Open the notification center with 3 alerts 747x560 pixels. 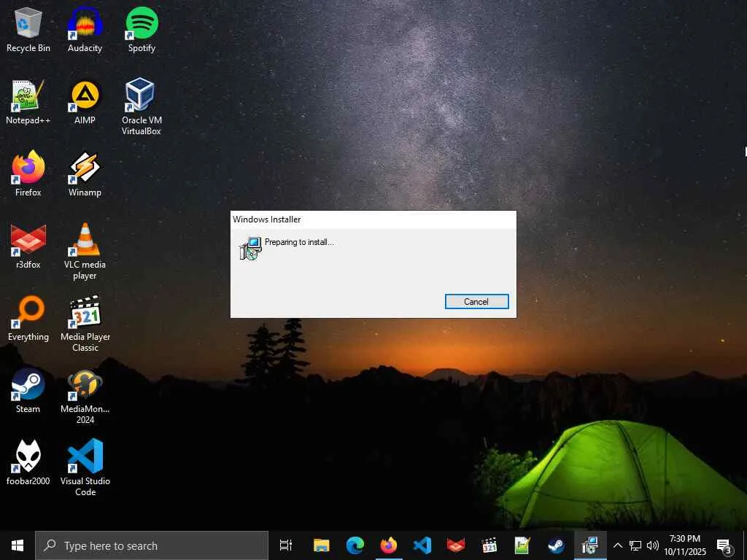pos(724,545)
